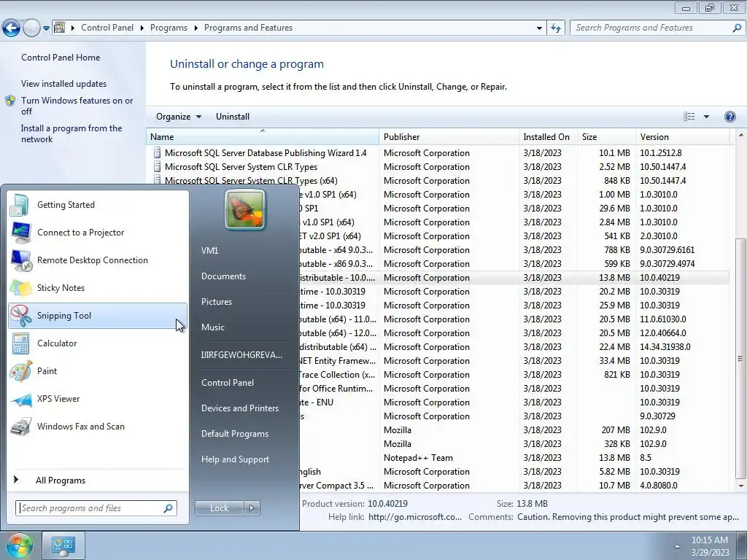This screenshot has height=560, width=747.
Task: Sort by the Publisher column header
Action: pos(449,136)
